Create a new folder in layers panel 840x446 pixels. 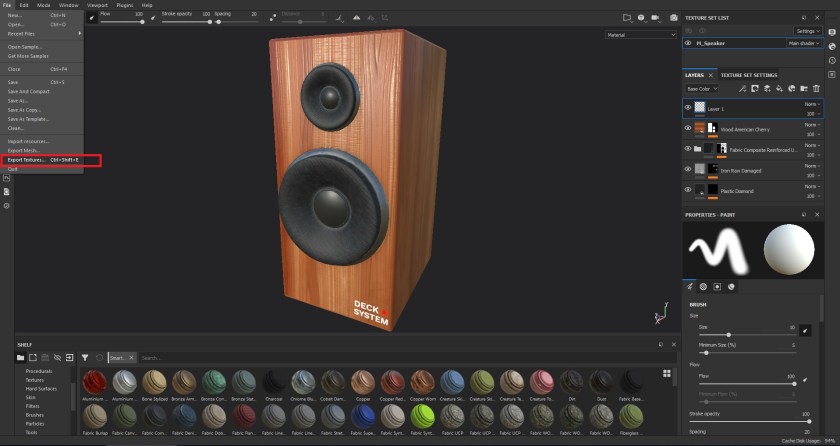804,89
